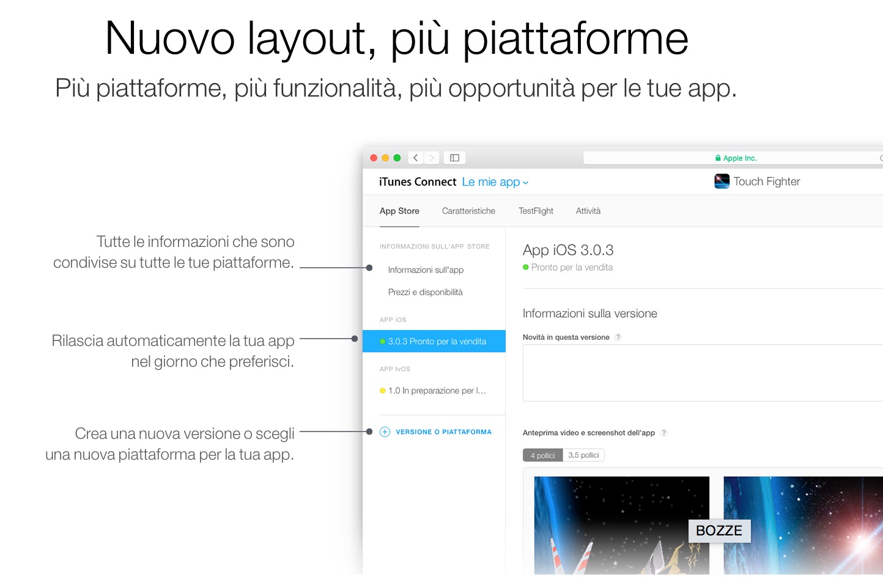Screen dimensions: 883x588
Task: Click the green status dot beside 3.0.3
Action: pyautogui.click(x=383, y=342)
